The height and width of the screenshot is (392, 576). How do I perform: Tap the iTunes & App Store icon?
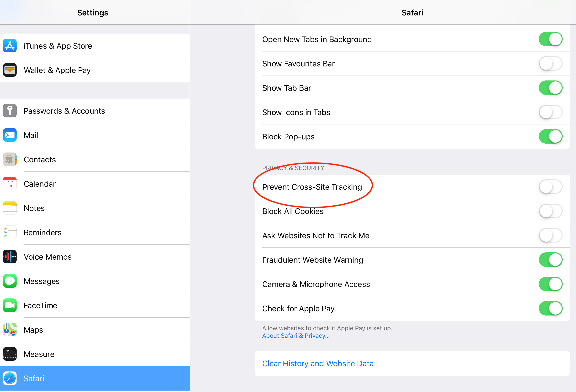tap(10, 46)
